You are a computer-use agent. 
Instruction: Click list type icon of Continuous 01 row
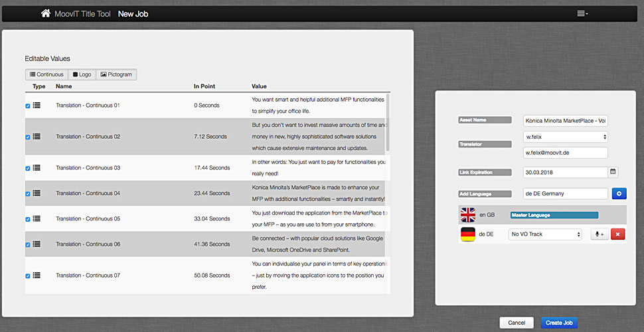(36, 105)
